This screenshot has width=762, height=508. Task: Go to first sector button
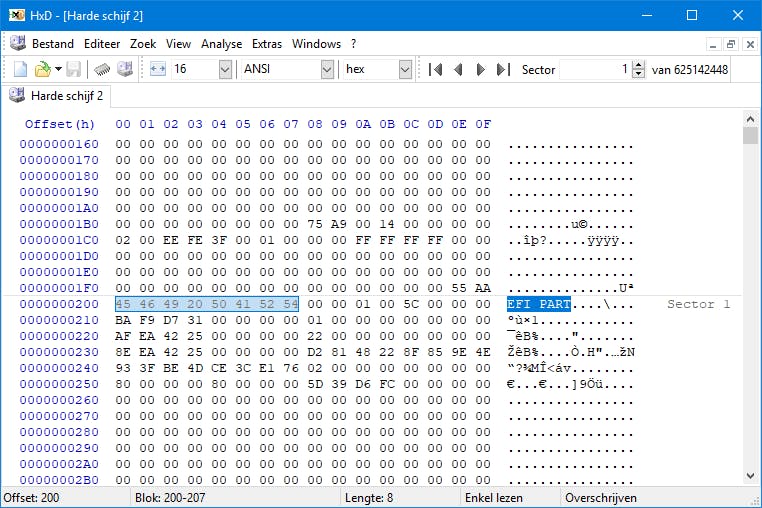pos(435,70)
